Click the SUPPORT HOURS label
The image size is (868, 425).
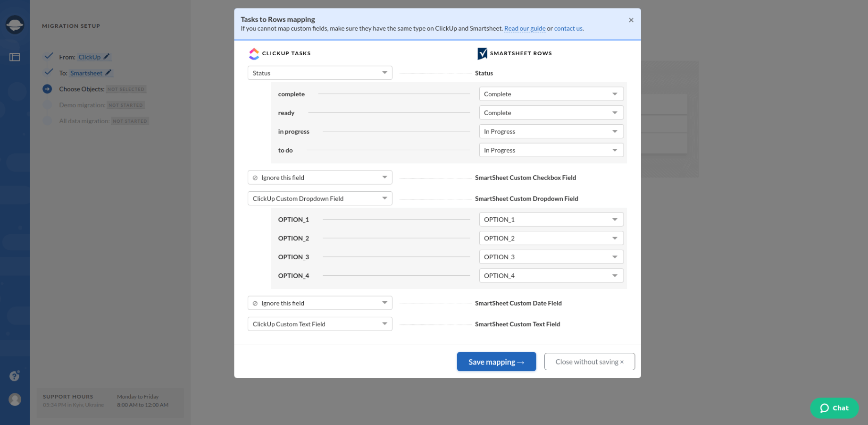[68, 397]
